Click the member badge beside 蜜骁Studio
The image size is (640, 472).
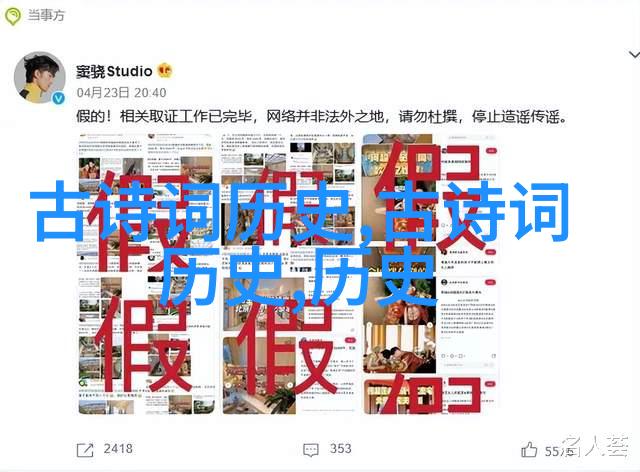point(165,71)
